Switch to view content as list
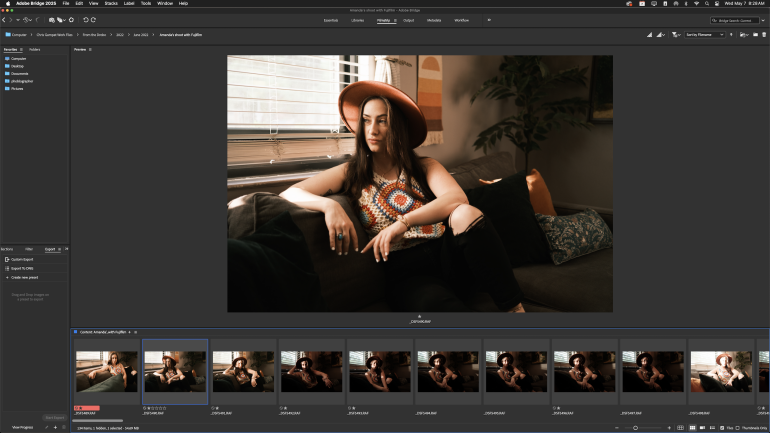This screenshot has width=770, height=433. coord(712,428)
